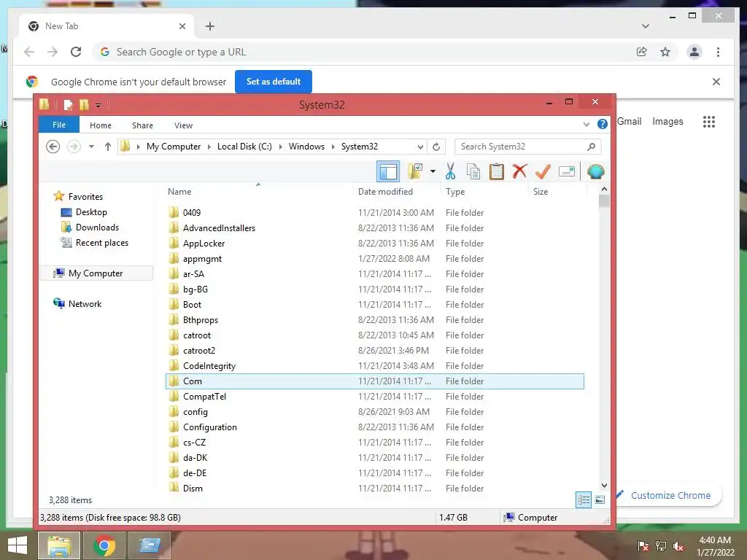Open the Share ribbon tab
The image size is (747, 560).
[142, 125]
